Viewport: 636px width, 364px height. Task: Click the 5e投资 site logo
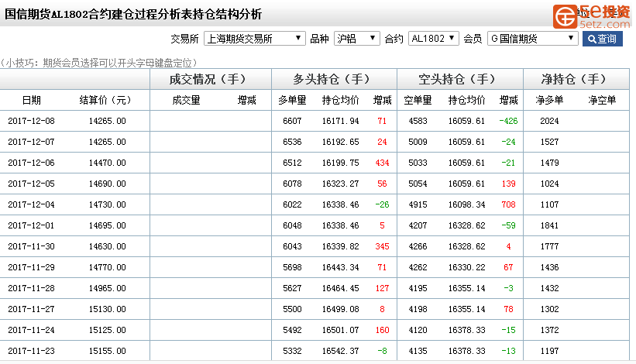[592, 16]
